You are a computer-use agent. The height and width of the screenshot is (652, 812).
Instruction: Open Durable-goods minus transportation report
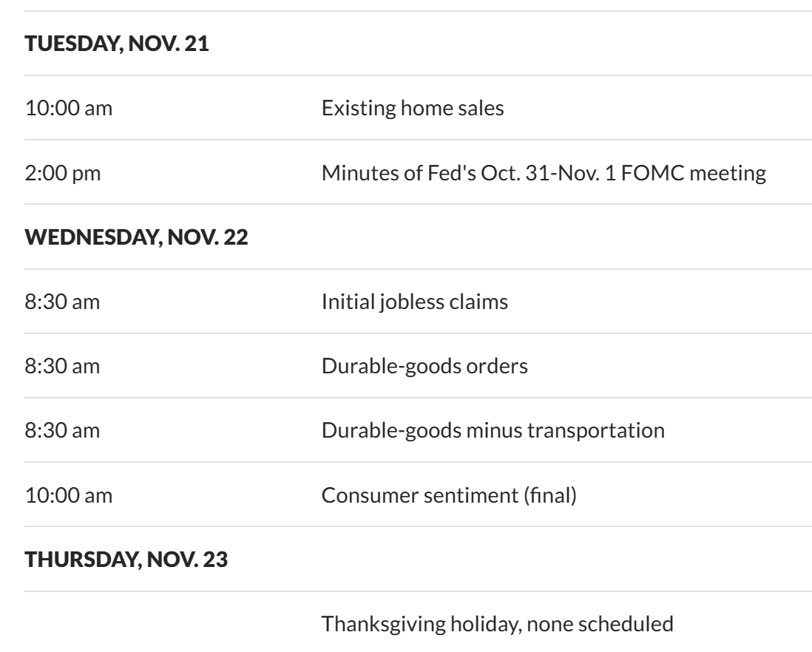point(493,431)
